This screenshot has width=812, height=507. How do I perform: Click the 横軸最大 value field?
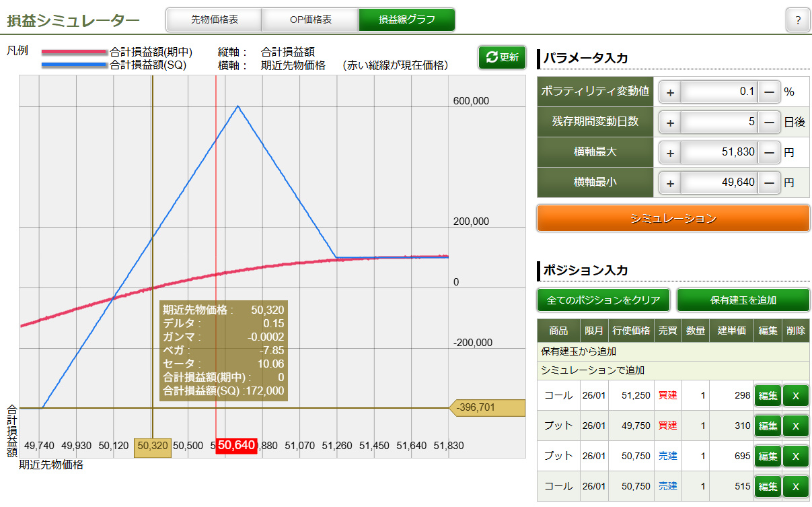click(719, 152)
